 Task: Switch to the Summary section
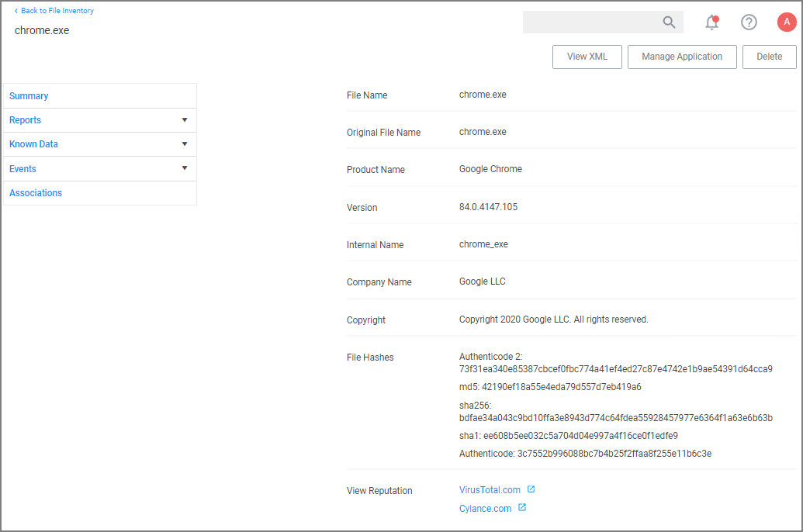[x=29, y=95]
